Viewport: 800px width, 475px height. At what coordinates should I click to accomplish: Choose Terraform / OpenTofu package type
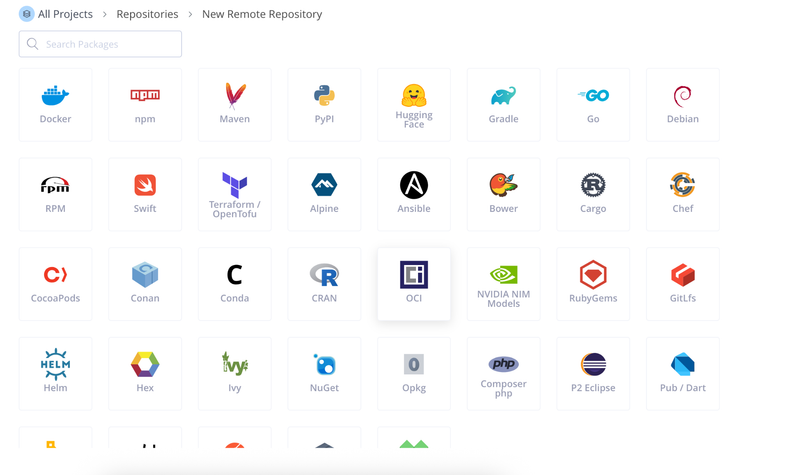point(235,194)
